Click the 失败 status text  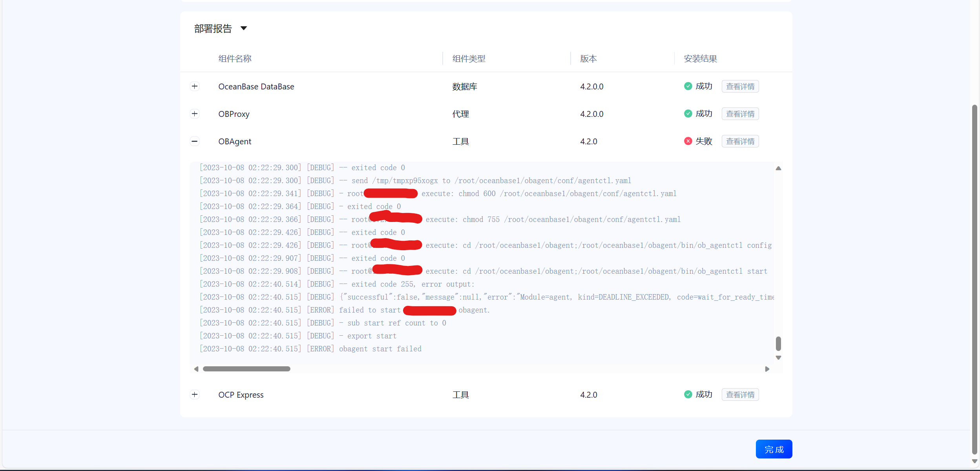point(704,141)
